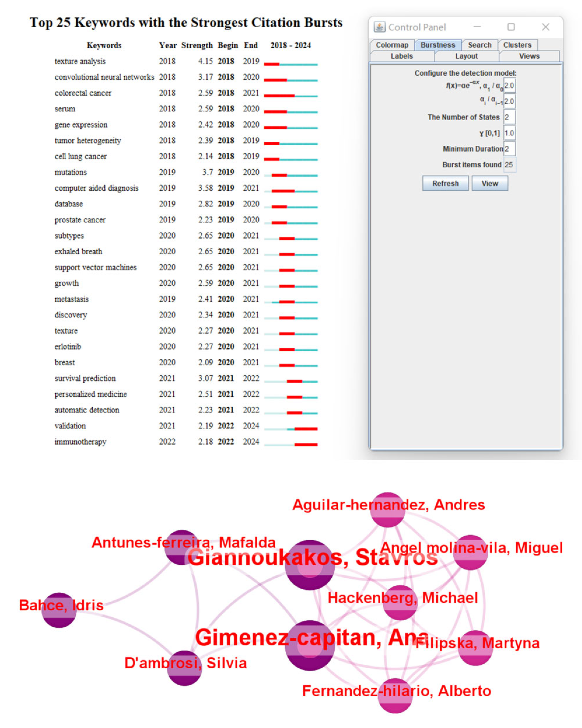The width and height of the screenshot is (582, 728).
Task: Click the keyword 'metastasis'
Action: (72, 299)
